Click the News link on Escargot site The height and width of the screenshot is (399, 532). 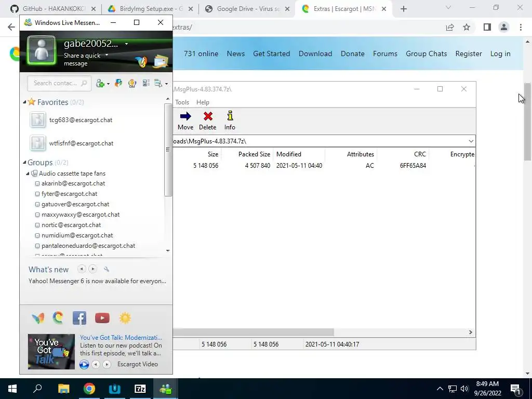pyautogui.click(x=236, y=54)
